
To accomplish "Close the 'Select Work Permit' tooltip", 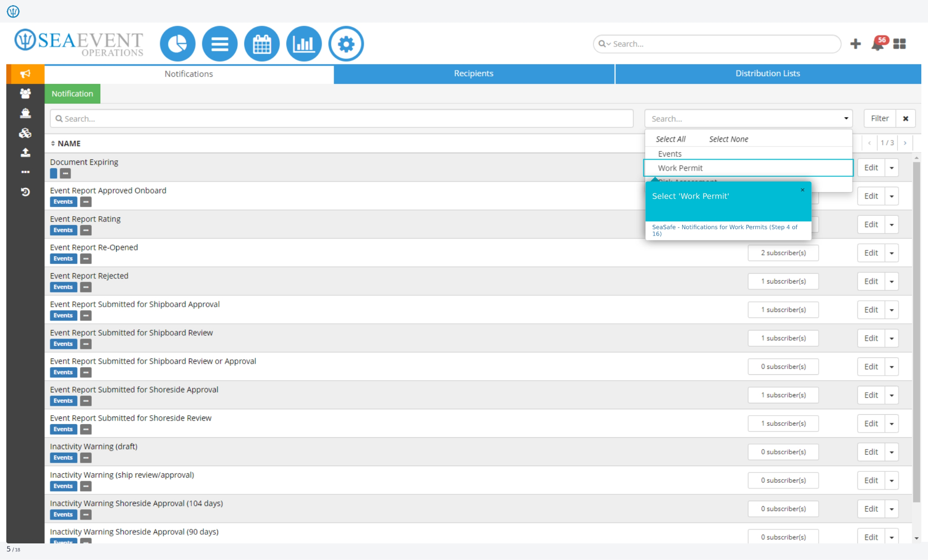I will click(x=802, y=190).
